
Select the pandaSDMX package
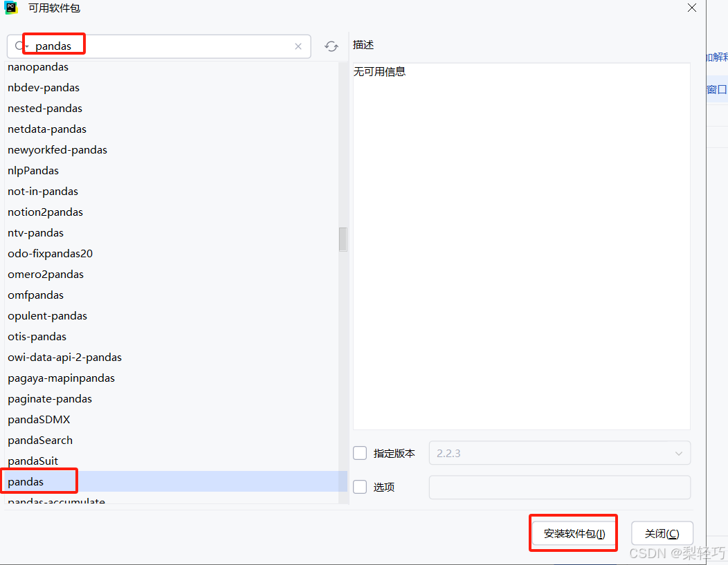pos(172,420)
